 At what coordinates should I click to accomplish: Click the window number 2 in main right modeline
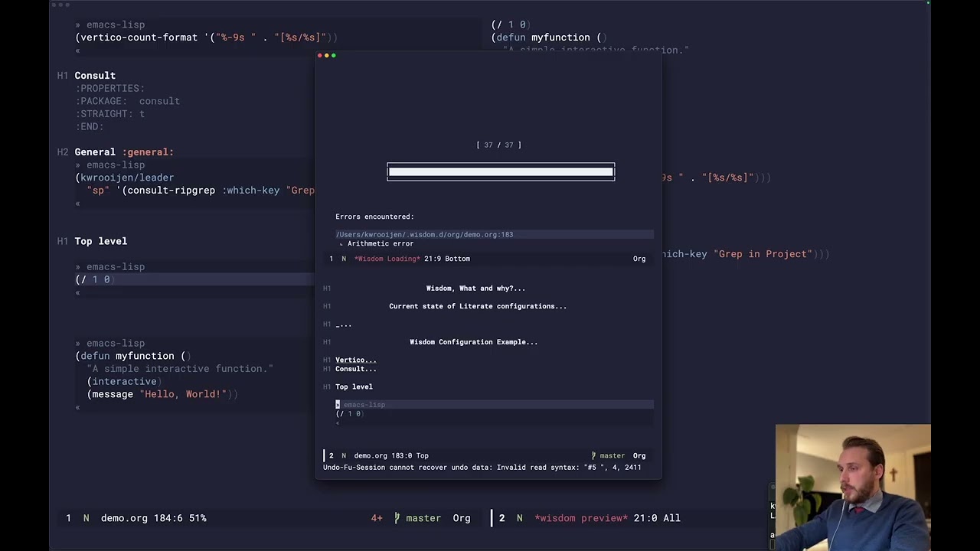click(501, 518)
